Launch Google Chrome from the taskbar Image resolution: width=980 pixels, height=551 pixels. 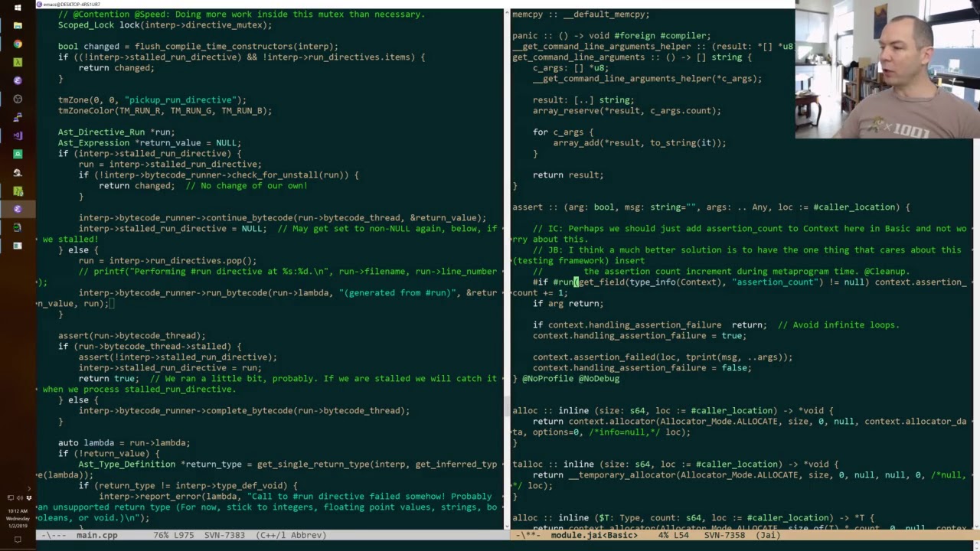coord(18,44)
